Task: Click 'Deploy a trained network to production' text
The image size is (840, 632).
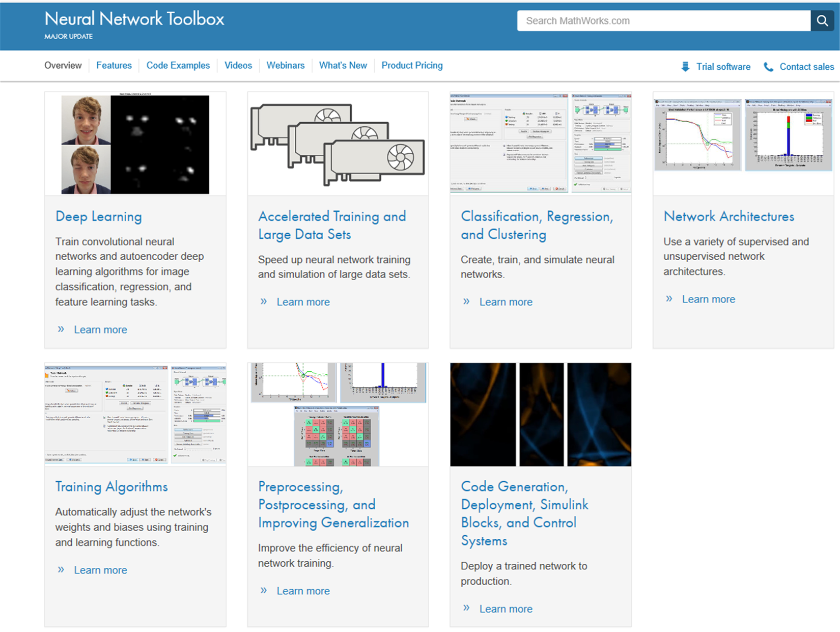Action: [x=524, y=573]
